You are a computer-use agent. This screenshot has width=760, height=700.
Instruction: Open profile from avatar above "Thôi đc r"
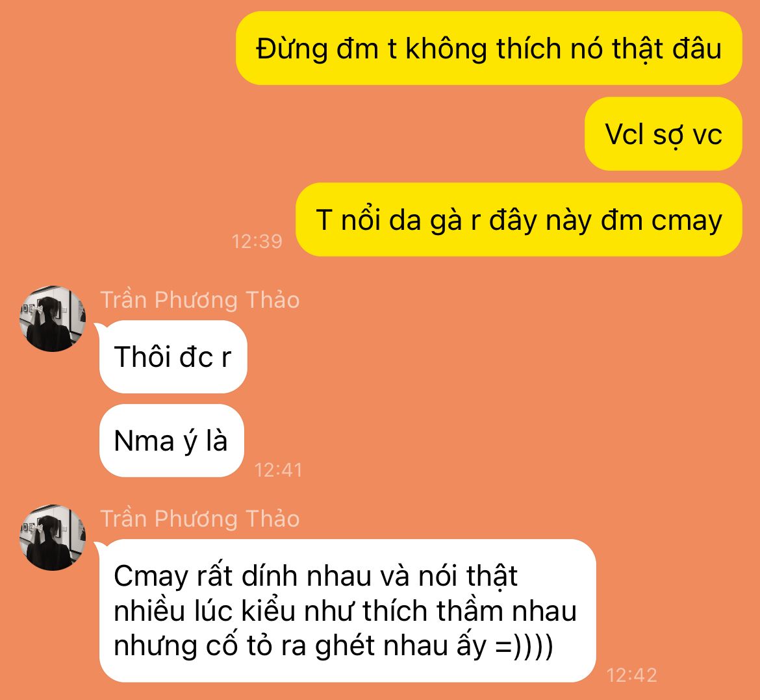click(53, 318)
